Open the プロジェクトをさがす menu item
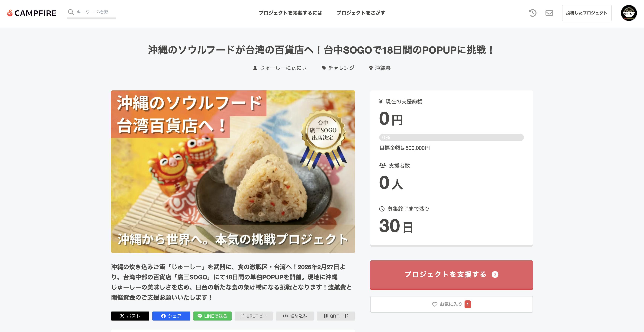The image size is (644, 332). (361, 13)
